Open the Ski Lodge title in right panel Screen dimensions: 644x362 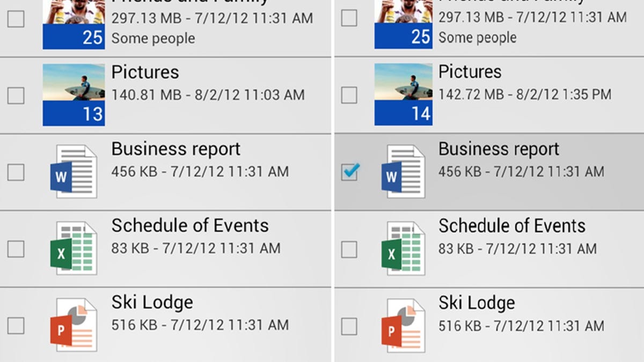pyautogui.click(x=477, y=303)
